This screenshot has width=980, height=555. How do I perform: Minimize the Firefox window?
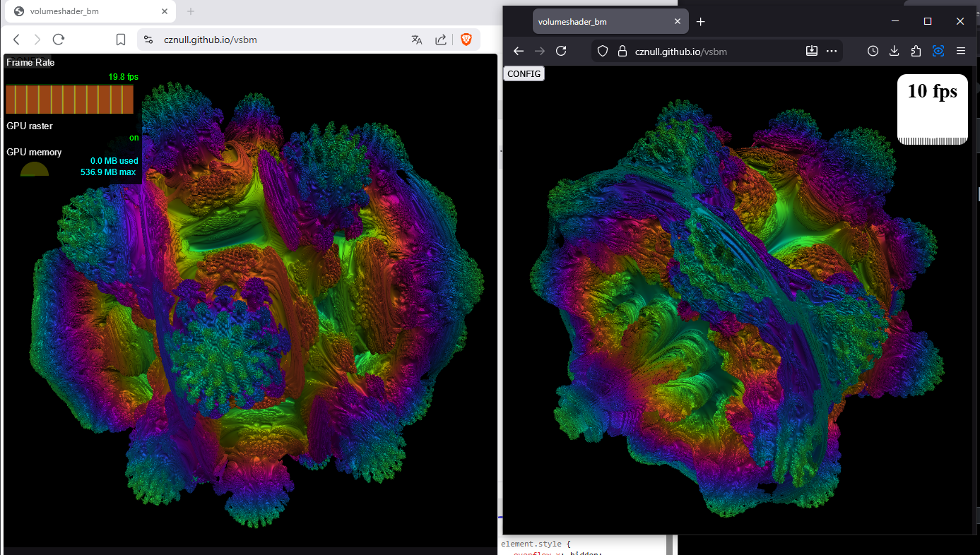(x=896, y=21)
